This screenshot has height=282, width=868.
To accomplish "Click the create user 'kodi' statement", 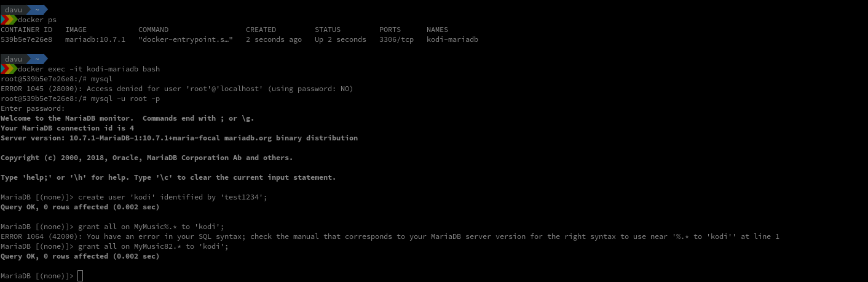I will 173,197.
